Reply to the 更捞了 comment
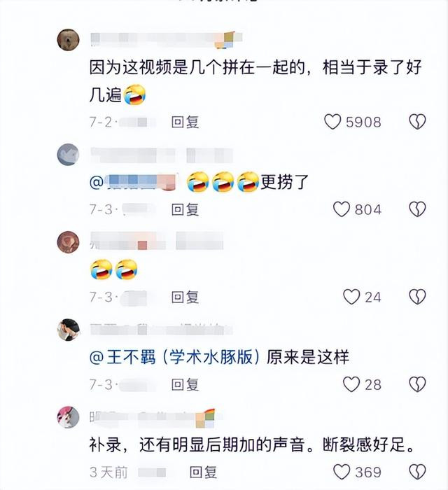448x490 pixels. click(x=185, y=209)
